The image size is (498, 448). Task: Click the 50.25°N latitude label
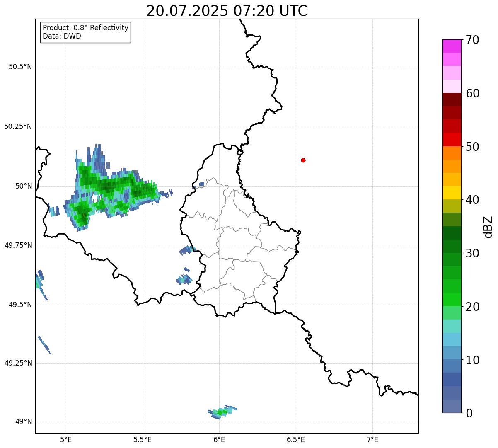click(18, 126)
